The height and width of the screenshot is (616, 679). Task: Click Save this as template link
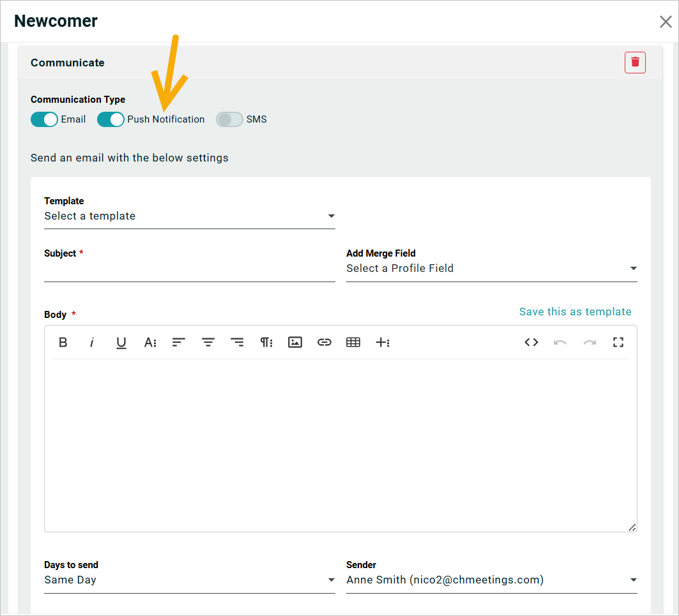[x=575, y=312]
